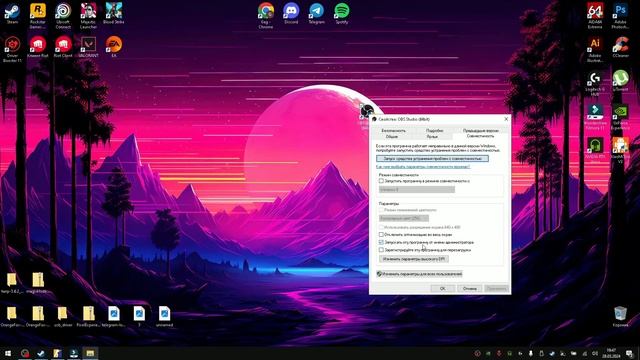Click 'Отмена' to cancel the dialog
This screenshot has height=360, width=640.
[x=469, y=289]
